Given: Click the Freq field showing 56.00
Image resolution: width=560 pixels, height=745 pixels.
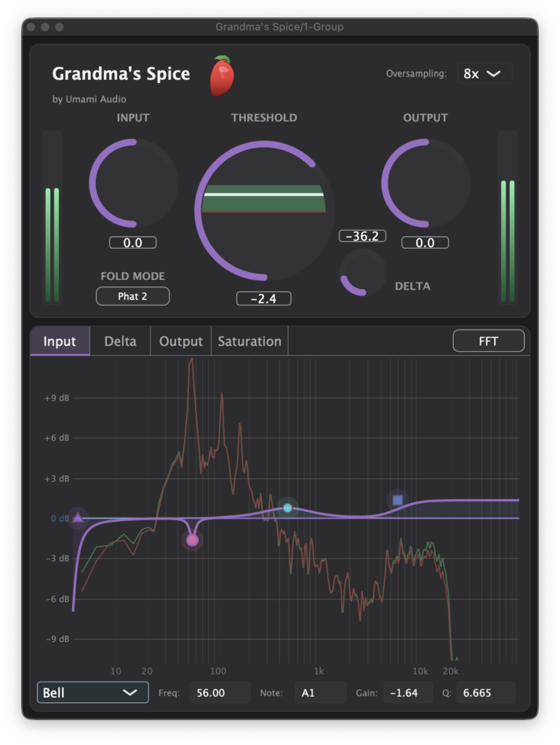Looking at the screenshot, I should pyautogui.click(x=220, y=693).
